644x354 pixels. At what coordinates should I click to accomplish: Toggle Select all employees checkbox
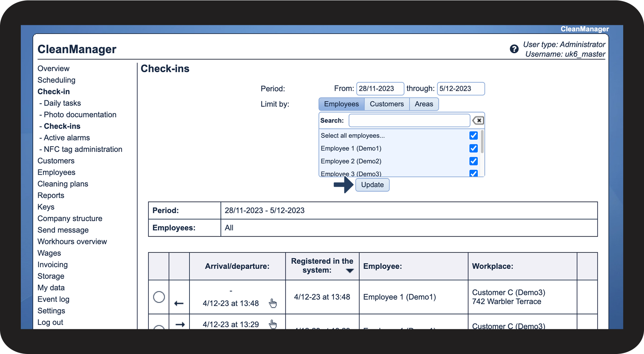click(x=473, y=136)
